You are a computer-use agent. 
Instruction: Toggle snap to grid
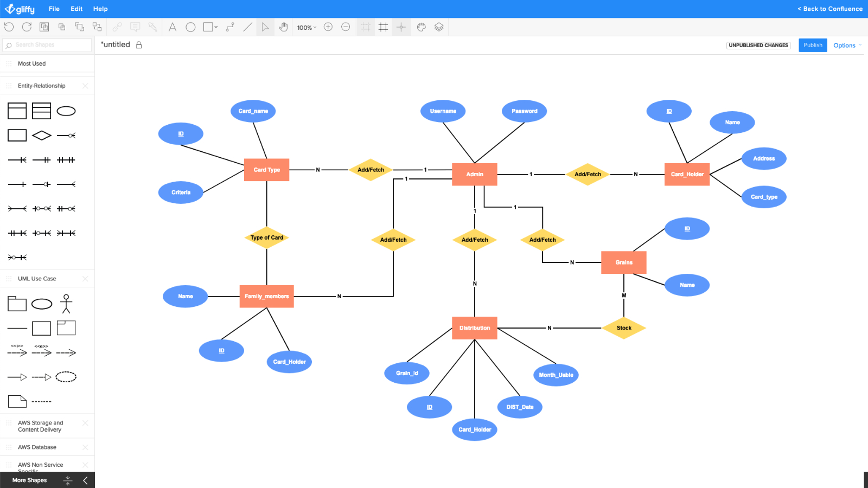pos(366,27)
